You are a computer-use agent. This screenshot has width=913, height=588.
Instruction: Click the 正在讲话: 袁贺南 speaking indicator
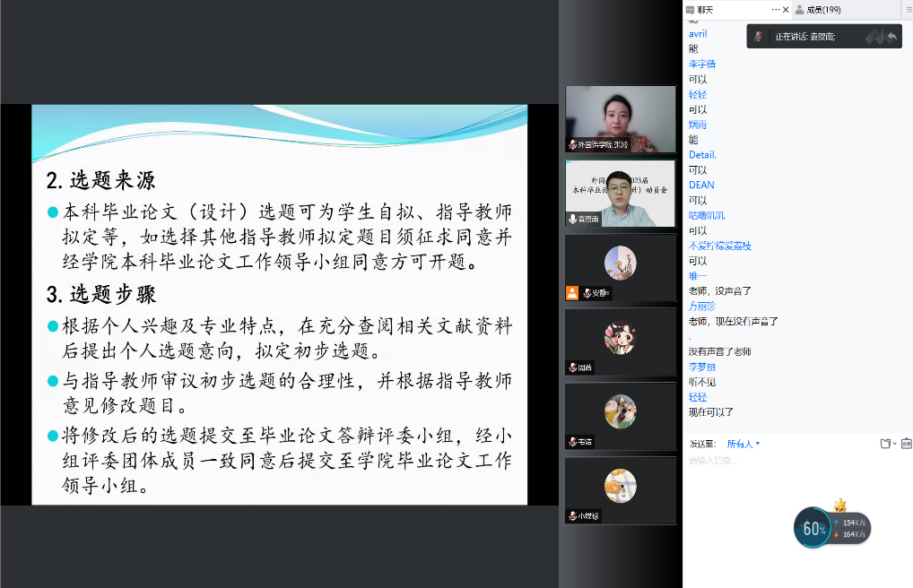pos(805,37)
